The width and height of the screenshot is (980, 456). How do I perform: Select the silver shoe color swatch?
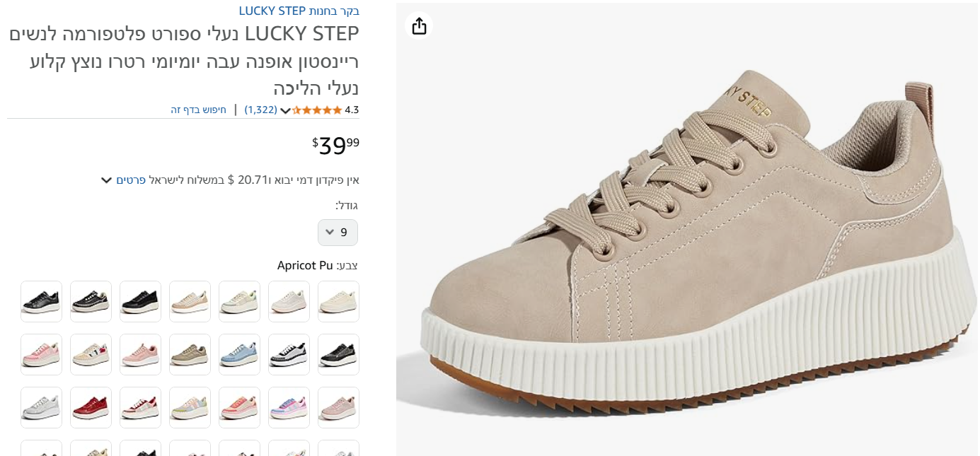41,407
